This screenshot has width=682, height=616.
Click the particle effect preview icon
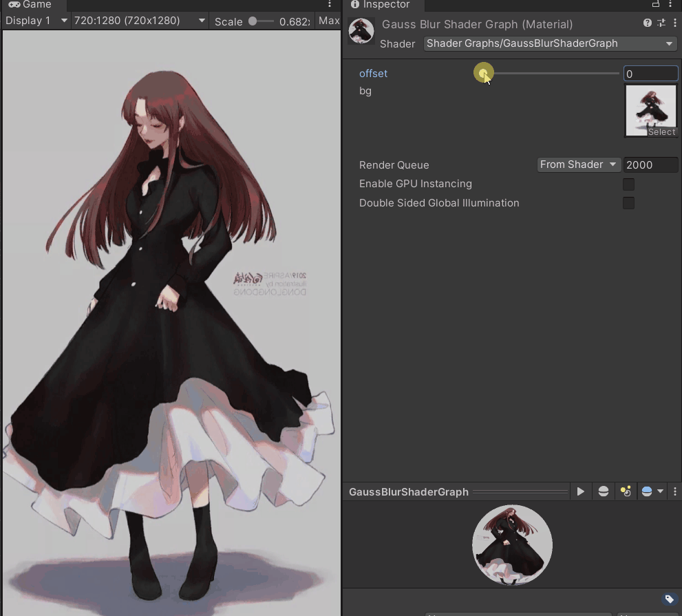pyautogui.click(x=626, y=491)
